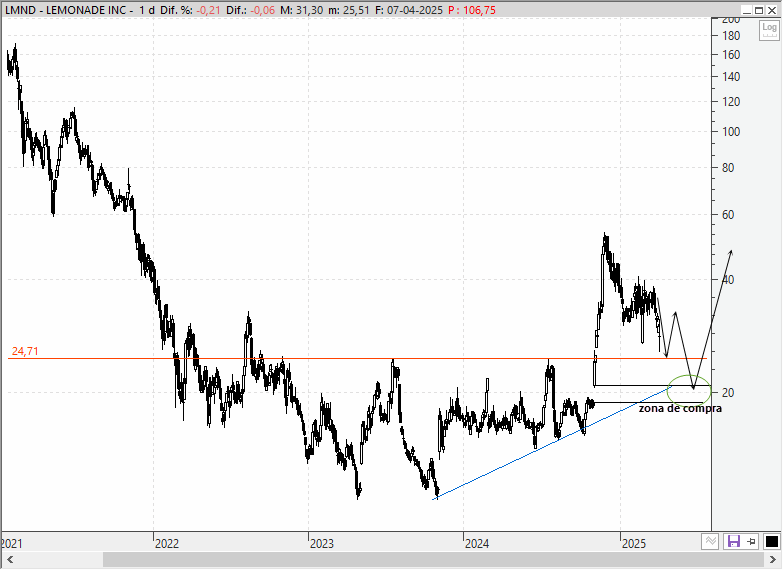Click the 'zona de compra' annotation
The height and width of the screenshot is (570, 783).
[x=680, y=409]
